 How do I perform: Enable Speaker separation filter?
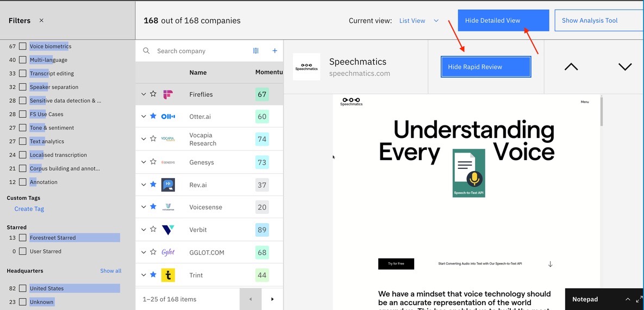(x=23, y=87)
